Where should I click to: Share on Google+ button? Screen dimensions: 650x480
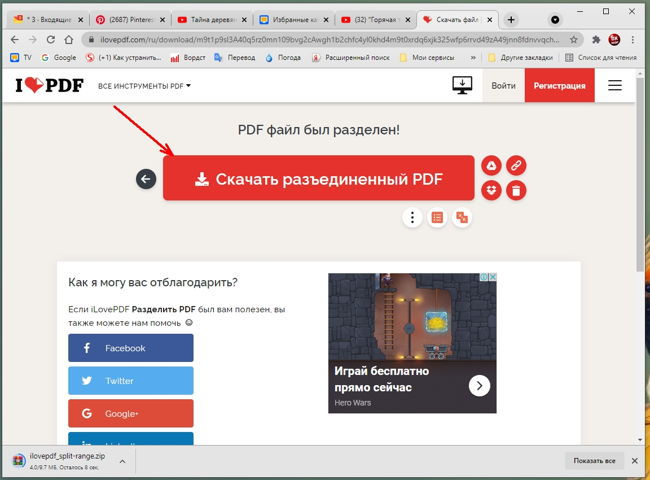point(131,413)
